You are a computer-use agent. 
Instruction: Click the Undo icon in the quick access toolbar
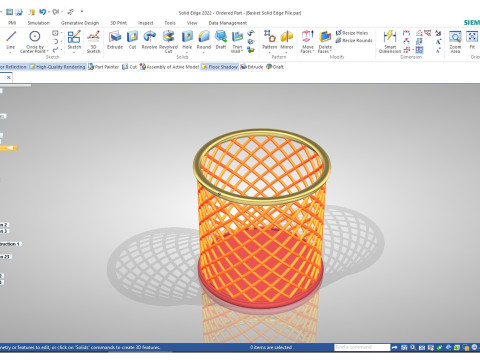coord(42,12)
